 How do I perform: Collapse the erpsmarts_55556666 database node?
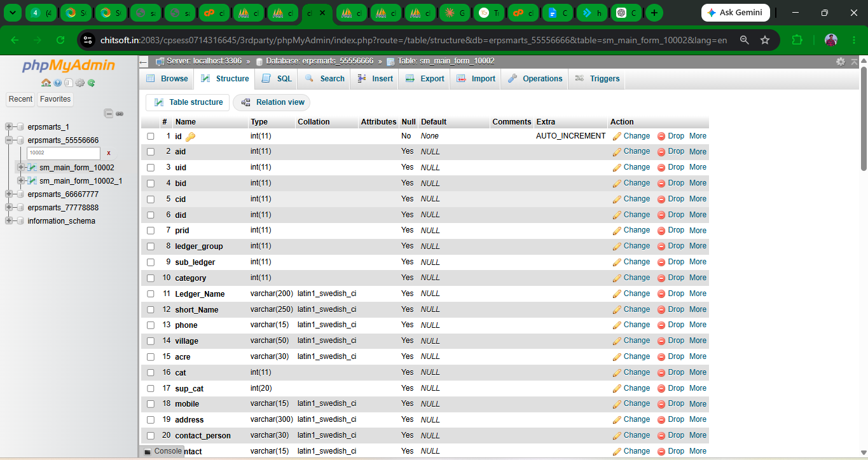click(9, 140)
